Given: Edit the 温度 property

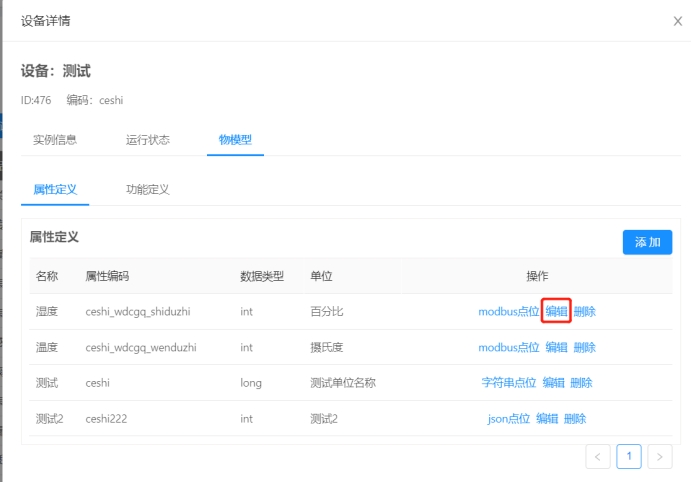Looking at the screenshot, I should (556, 348).
